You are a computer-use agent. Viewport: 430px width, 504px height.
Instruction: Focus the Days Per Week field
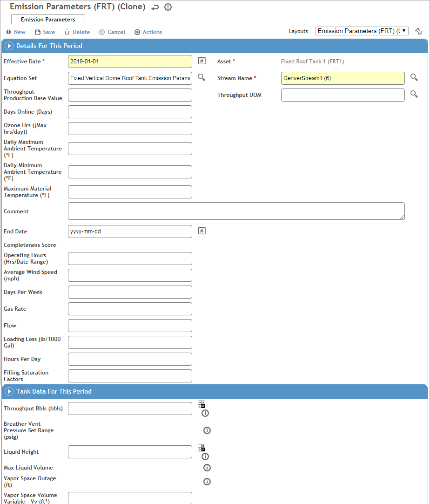(x=130, y=292)
